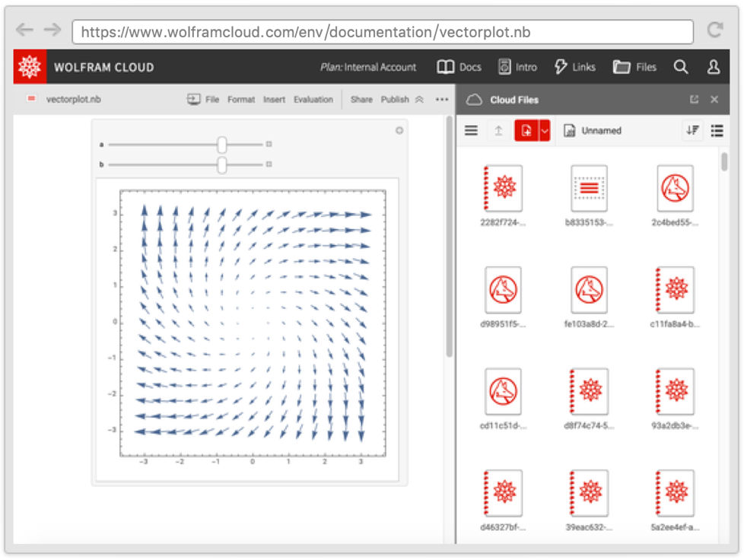This screenshot has height=560, width=744.
Task: Click the slider b handle
Action: (222, 164)
